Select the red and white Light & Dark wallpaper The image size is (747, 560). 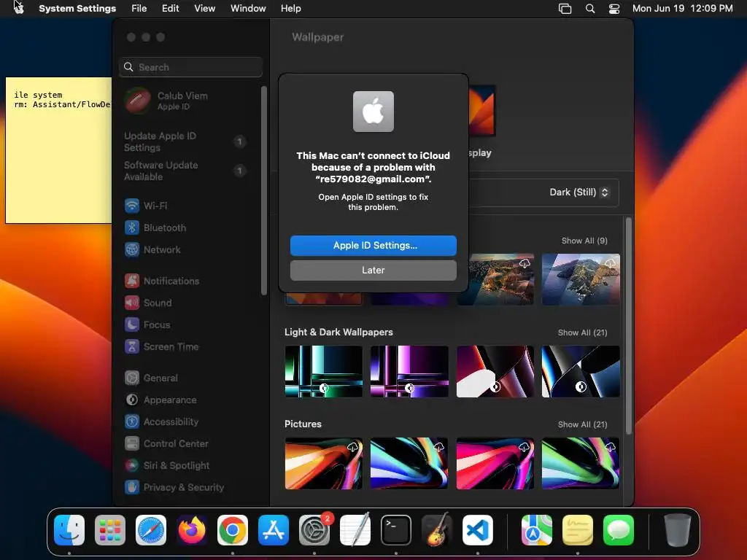click(x=495, y=371)
